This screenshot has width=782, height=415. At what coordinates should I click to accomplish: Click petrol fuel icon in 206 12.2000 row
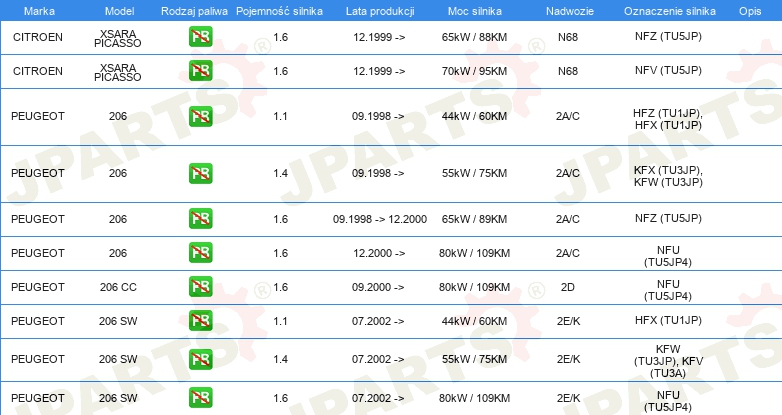pos(200,252)
